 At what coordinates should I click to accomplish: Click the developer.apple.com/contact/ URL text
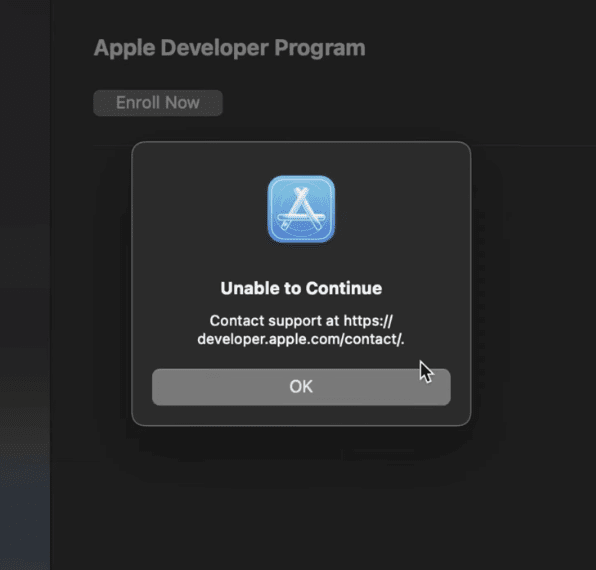[x=300, y=339]
